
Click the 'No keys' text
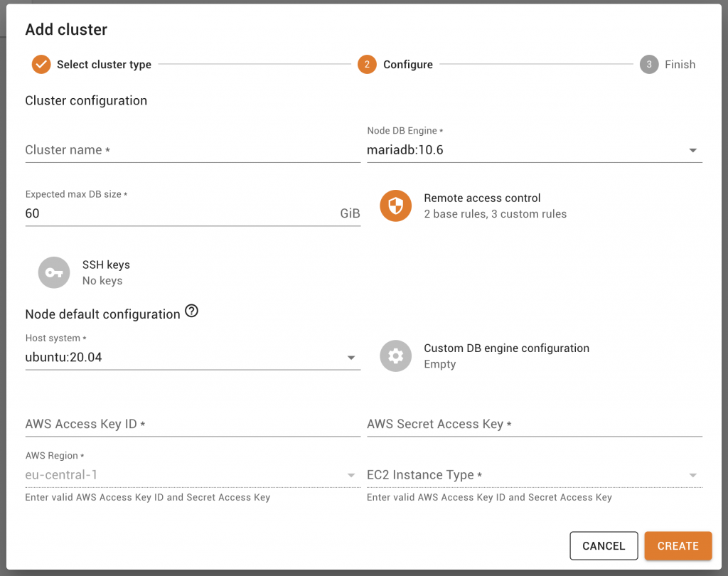[x=102, y=281]
